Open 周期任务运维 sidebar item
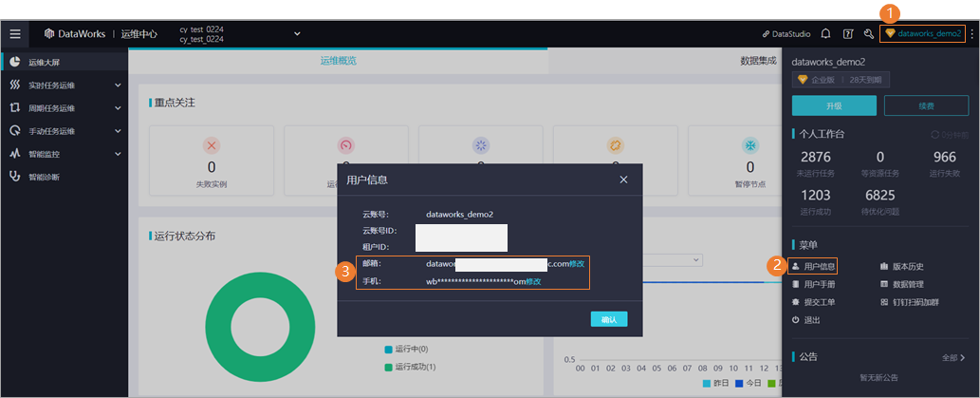 click(65, 108)
